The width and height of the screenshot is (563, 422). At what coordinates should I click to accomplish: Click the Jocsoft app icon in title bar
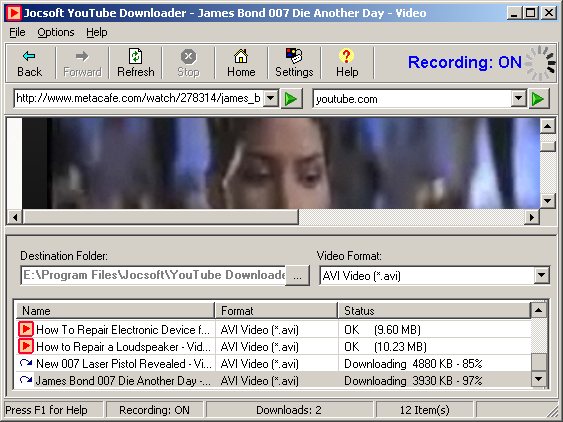14,13
